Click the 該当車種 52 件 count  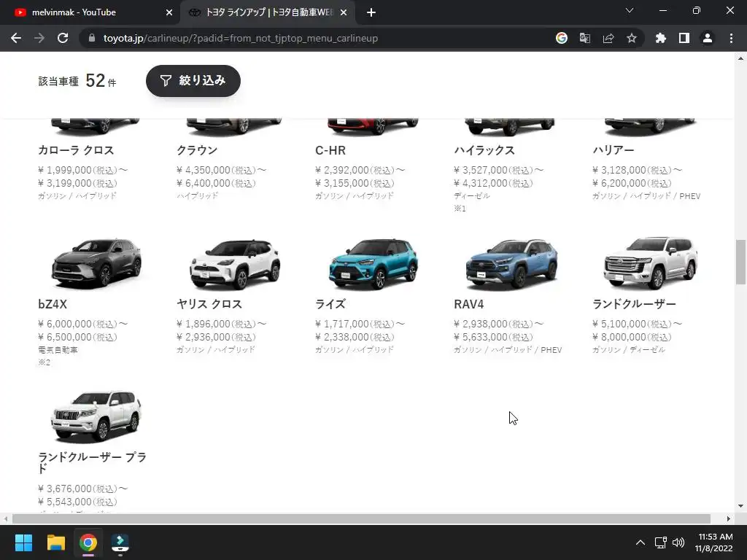(x=77, y=81)
